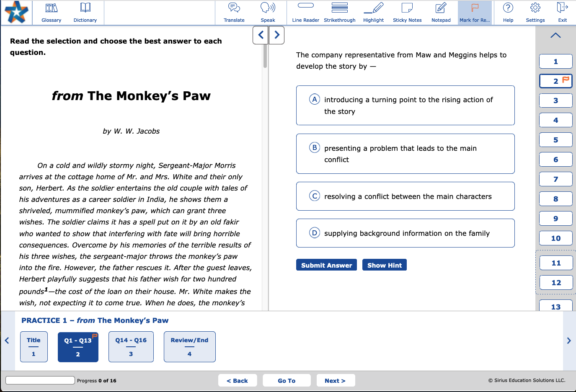Click the author line by W. W. Jacobs
The height and width of the screenshot is (392, 576).
[131, 131]
